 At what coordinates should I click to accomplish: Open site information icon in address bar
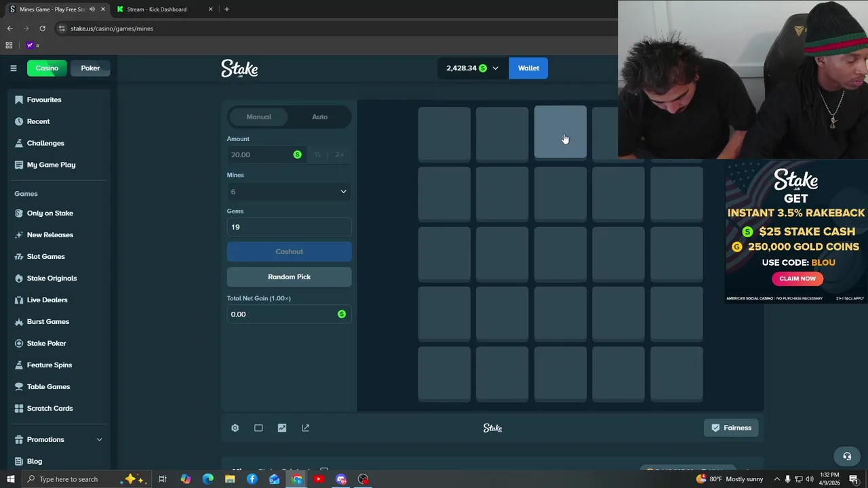(x=62, y=28)
